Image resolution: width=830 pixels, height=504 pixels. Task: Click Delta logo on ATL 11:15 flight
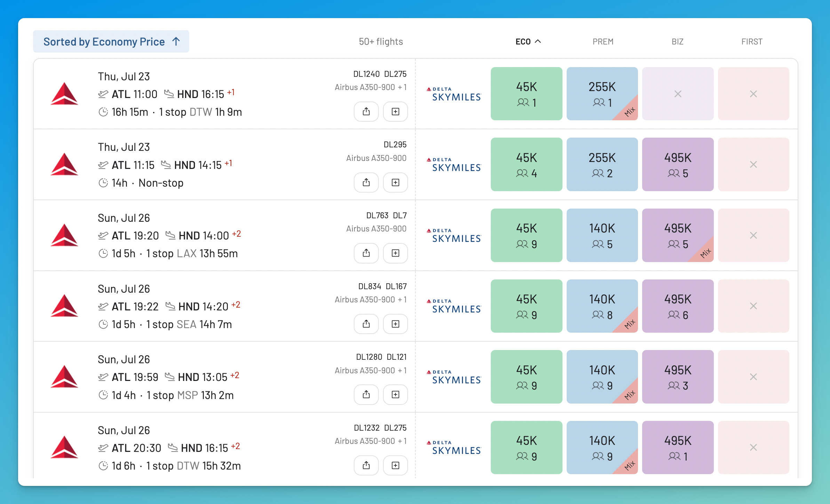point(64,164)
